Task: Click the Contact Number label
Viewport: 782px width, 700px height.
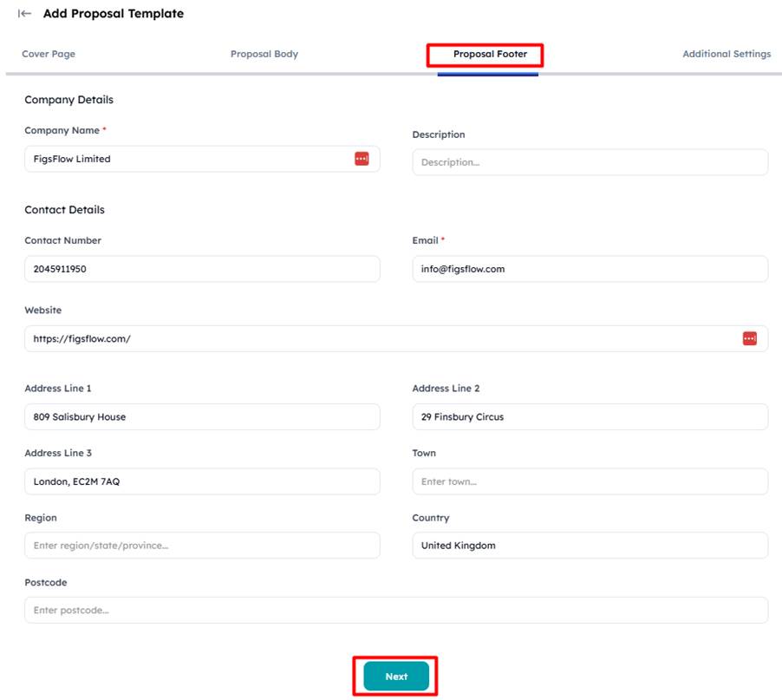Action: (62, 240)
